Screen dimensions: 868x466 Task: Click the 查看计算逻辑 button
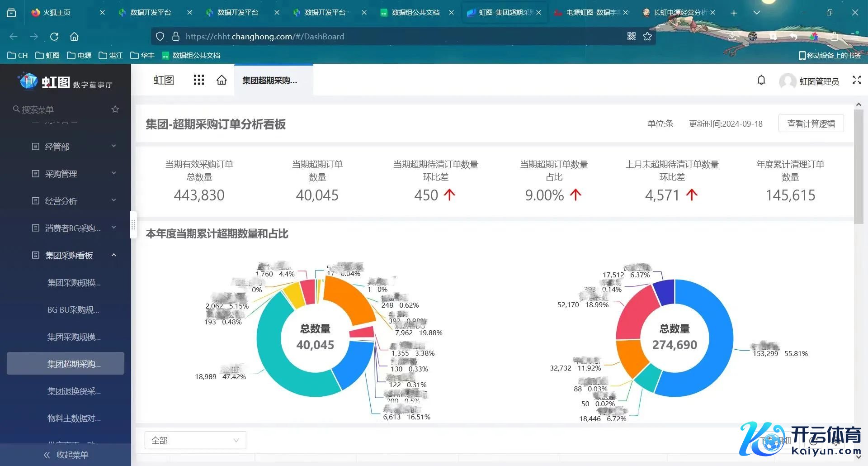tap(811, 124)
